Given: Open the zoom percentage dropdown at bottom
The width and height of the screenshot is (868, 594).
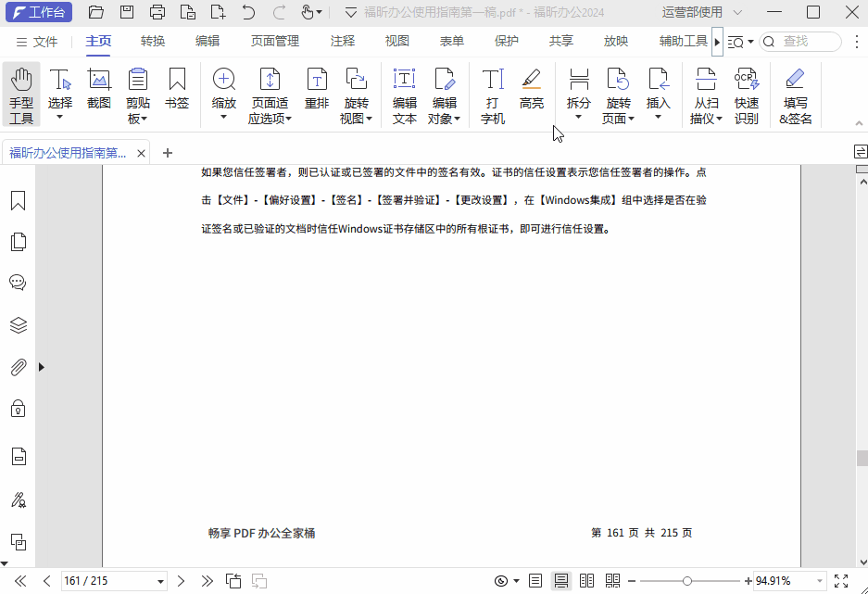Looking at the screenshot, I should point(818,581).
